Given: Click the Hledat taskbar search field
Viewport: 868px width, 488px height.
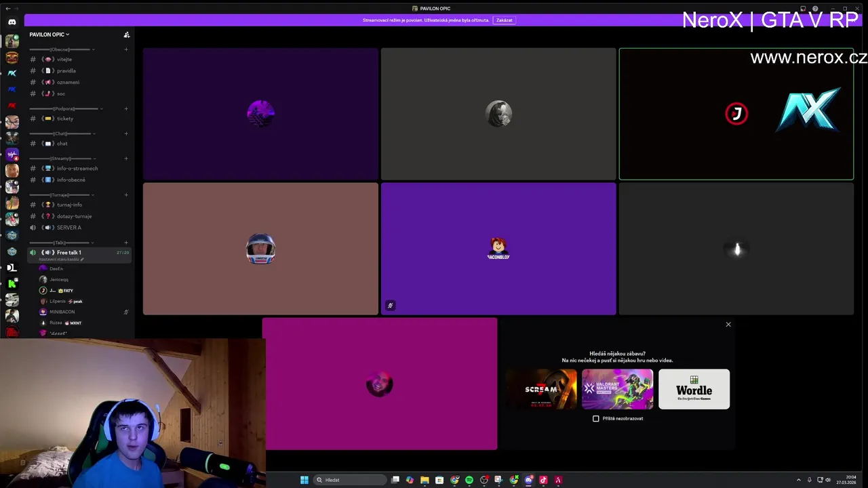Looking at the screenshot, I should pos(350,480).
